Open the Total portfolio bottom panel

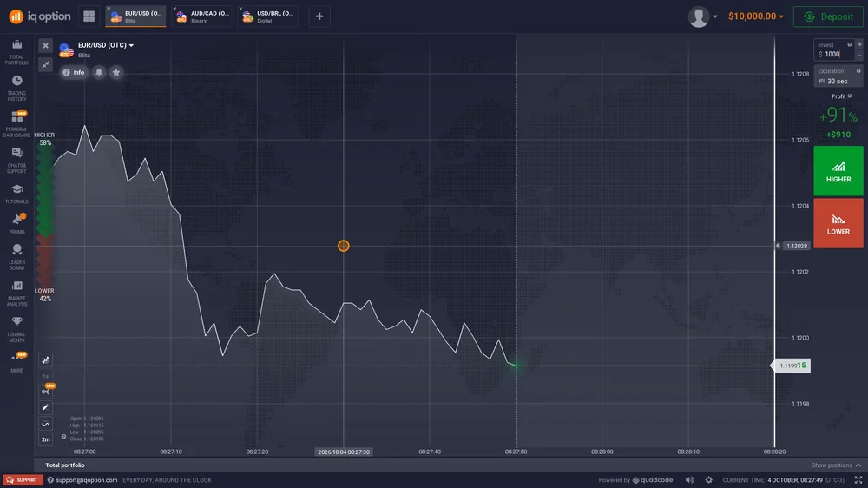point(65,465)
